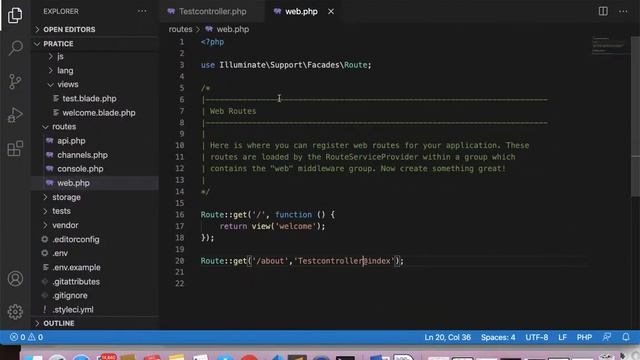Open the .styleci.yml file
This screenshot has height=360, width=640.
73,310
